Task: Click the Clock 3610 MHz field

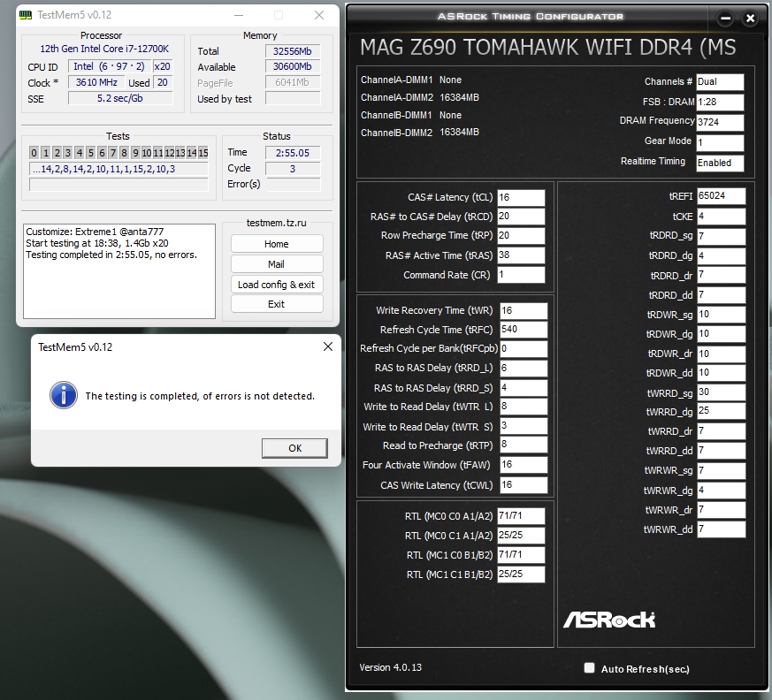Action: (x=96, y=82)
